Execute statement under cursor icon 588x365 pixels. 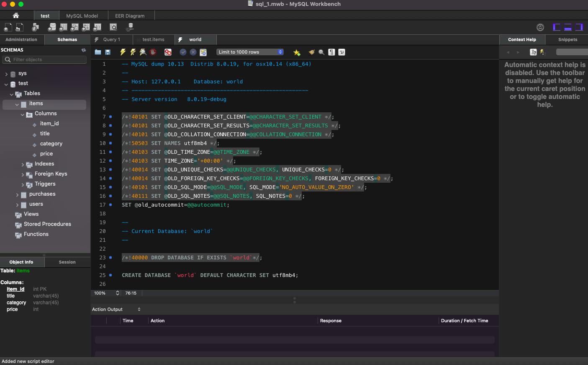[x=133, y=52]
